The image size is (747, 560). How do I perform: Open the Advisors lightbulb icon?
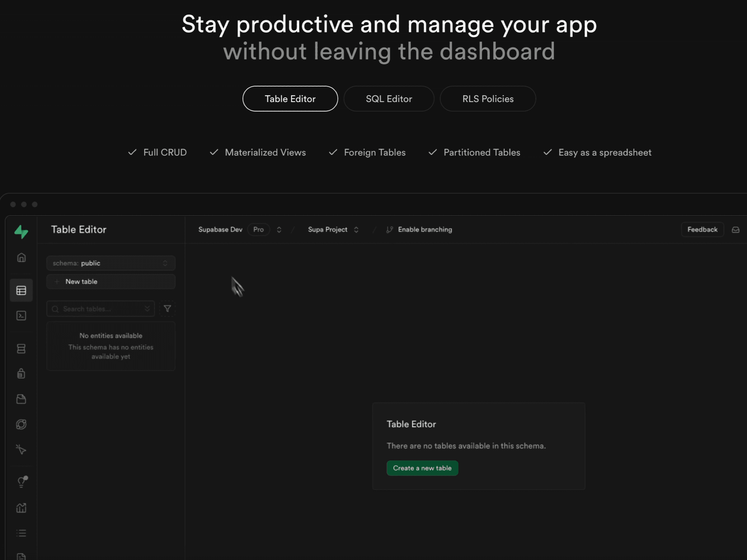pos(22,482)
